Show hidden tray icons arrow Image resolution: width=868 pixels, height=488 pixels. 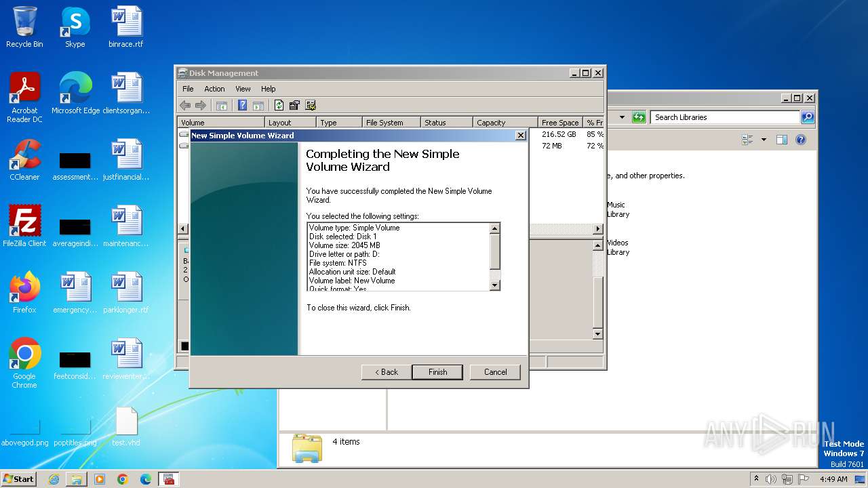tap(756, 479)
